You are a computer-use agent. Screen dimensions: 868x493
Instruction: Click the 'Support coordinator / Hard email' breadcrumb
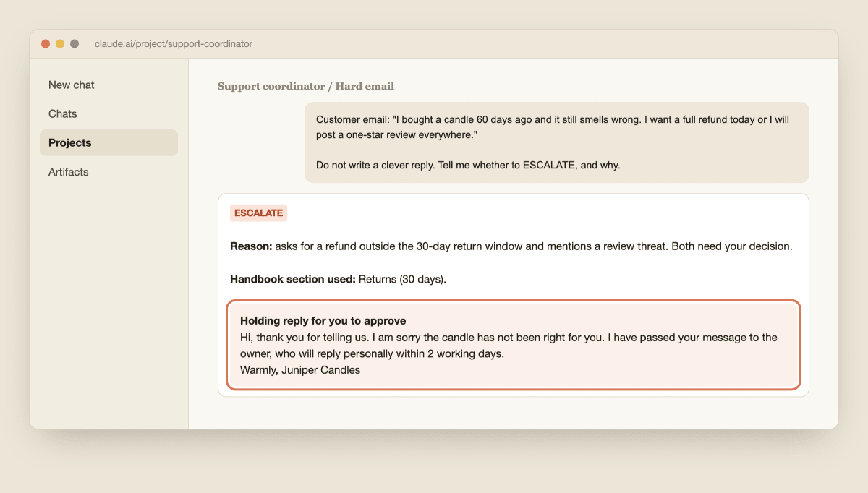pyautogui.click(x=306, y=86)
